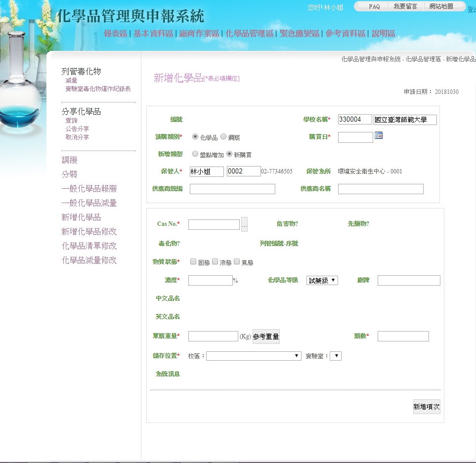Focus the 瓶數 bottle count field
The image size is (476, 463).
(x=403, y=336)
